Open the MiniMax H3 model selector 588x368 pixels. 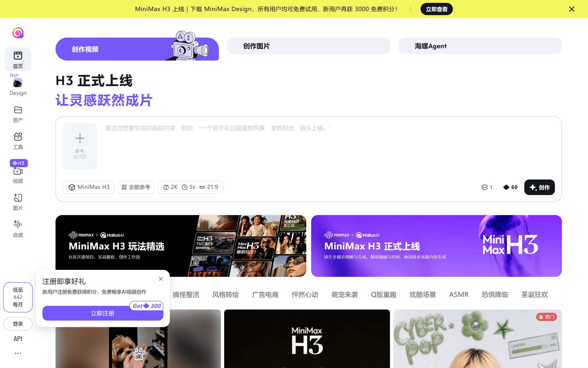coord(89,187)
